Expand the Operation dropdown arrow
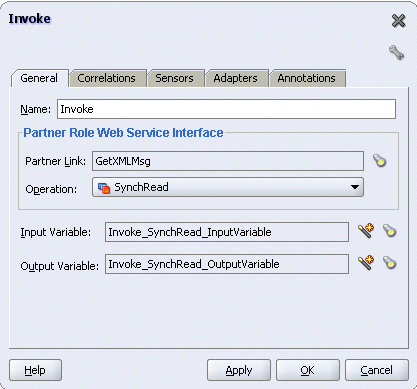 coord(355,187)
